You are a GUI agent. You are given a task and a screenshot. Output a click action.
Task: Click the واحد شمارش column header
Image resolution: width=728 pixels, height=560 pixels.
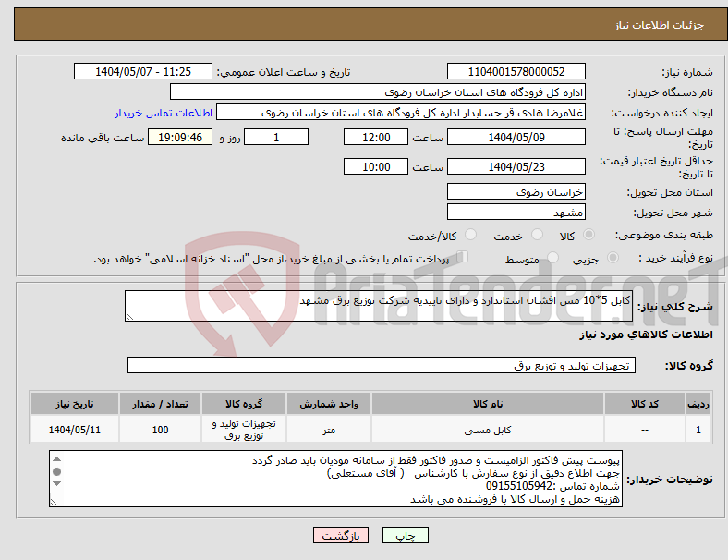pyautogui.click(x=329, y=404)
